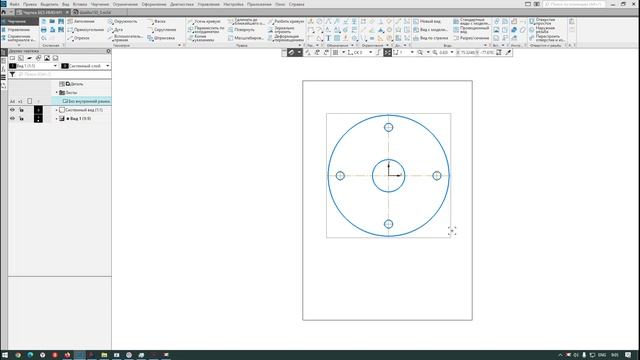
Task: Click Переместить по координатам tool
Action: 206,30
